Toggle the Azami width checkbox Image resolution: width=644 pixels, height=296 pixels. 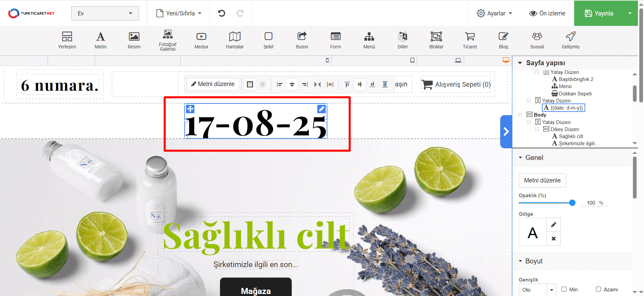[x=598, y=289]
